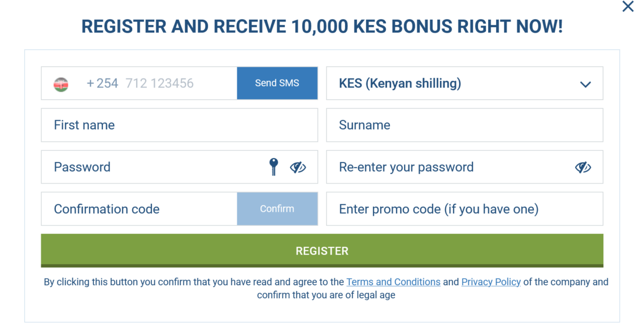Click the Send SMS button
This screenshot has width=644, height=336.
point(277,83)
